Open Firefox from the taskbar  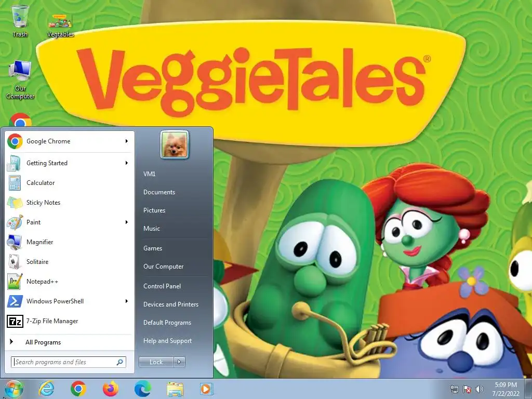(x=111, y=389)
